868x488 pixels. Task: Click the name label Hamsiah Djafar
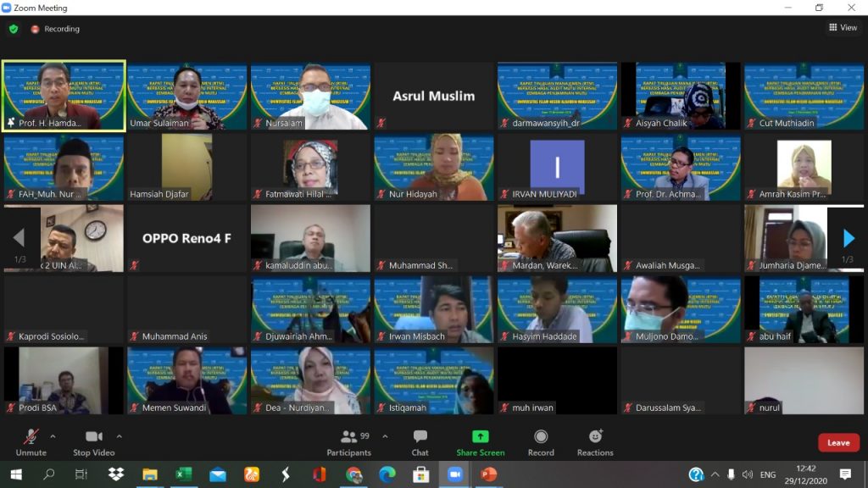point(159,194)
